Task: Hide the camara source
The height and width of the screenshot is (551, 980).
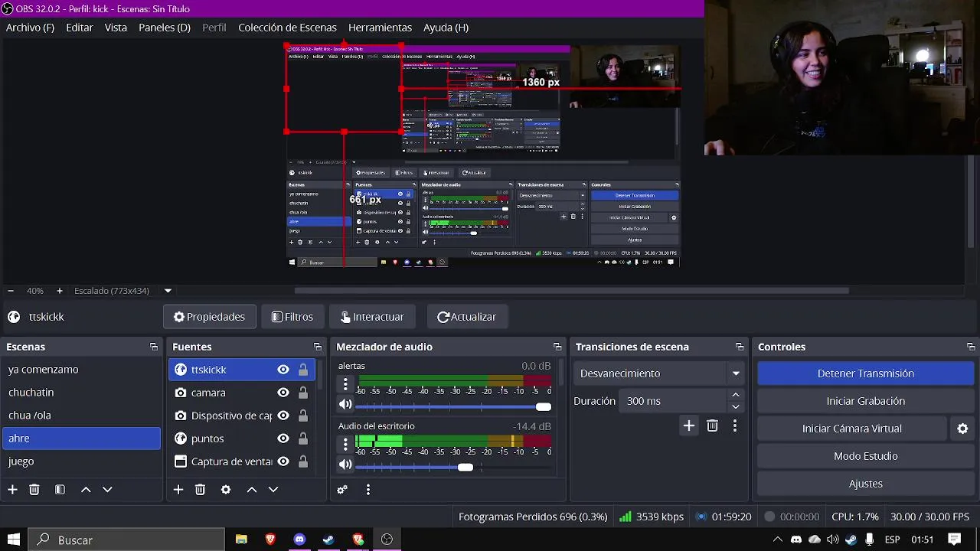Action: (283, 393)
